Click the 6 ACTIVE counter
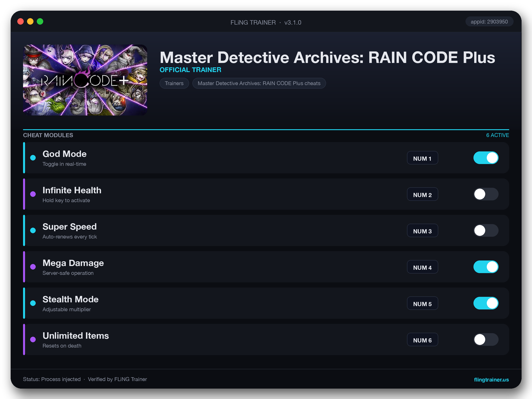Image resolution: width=532 pixels, height=399 pixels. (497, 135)
